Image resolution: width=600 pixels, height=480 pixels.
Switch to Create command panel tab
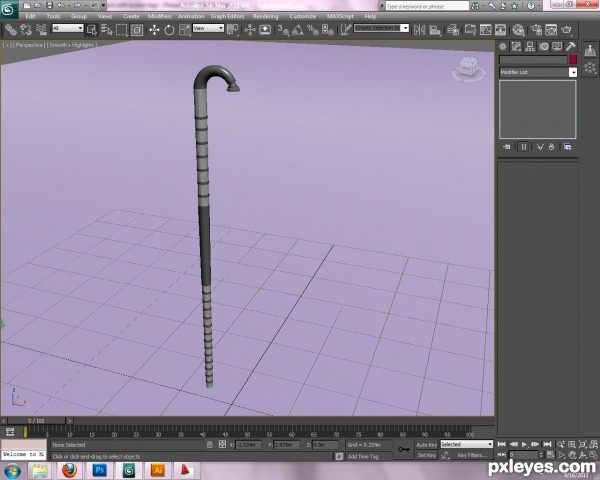[x=503, y=47]
